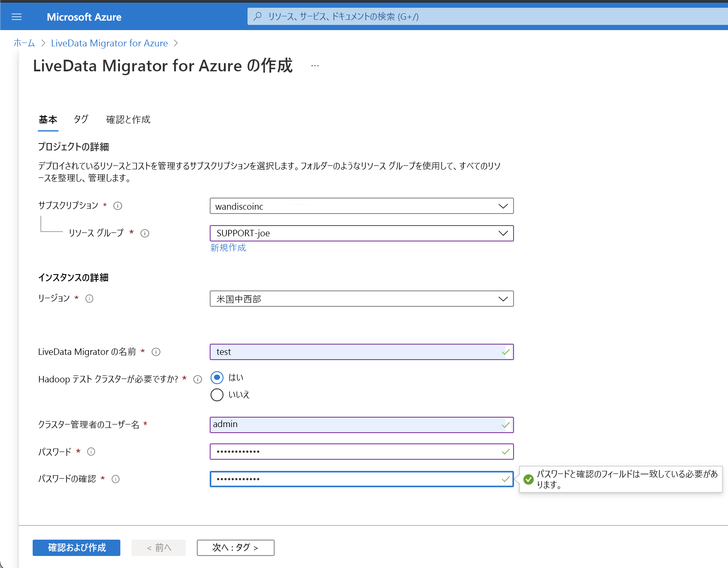Click green validation check in tooltip
Viewport: 728px width, 568px height.
[529, 479]
